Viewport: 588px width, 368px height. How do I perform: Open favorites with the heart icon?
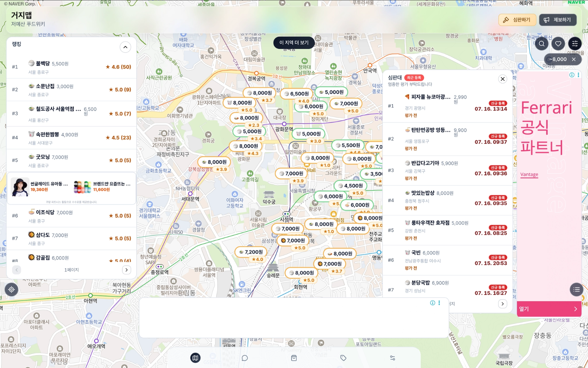coord(558,44)
